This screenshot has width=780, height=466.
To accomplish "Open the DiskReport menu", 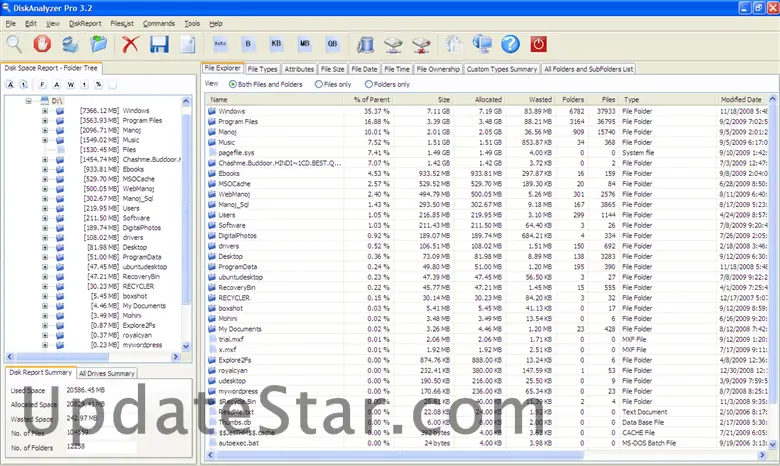I will tap(85, 23).
